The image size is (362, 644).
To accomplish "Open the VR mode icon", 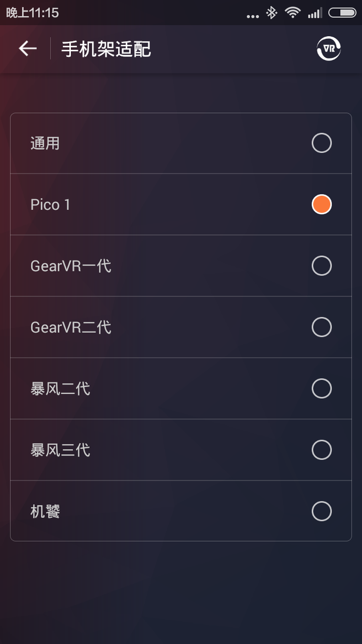I will coord(329,49).
